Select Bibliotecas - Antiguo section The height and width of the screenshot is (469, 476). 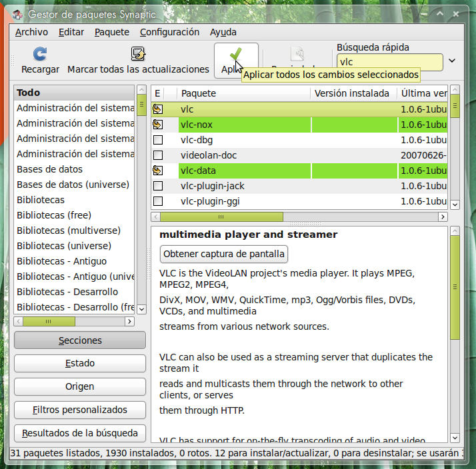click(x=74, y=261)
